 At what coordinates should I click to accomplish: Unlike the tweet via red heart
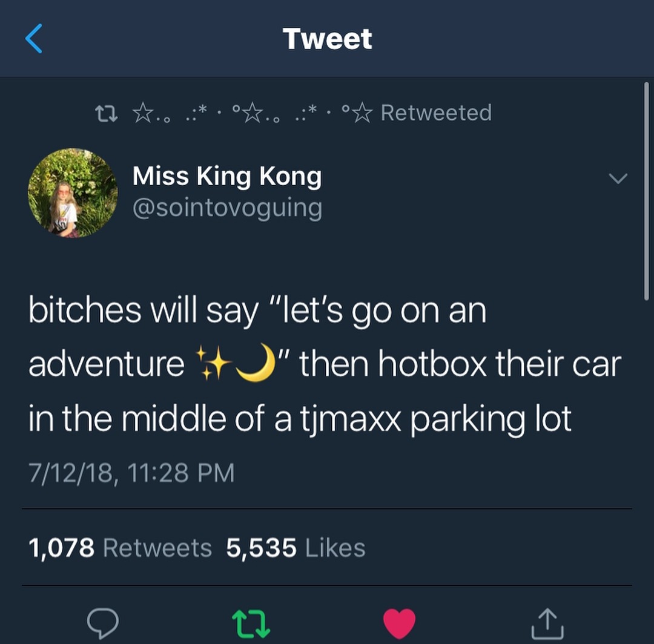pos(399,623)
